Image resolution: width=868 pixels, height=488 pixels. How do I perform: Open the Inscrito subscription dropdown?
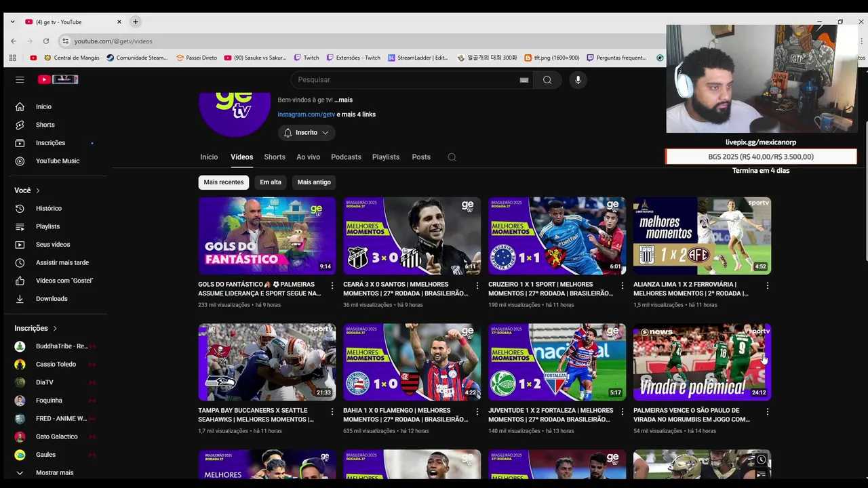click(307, 133)
